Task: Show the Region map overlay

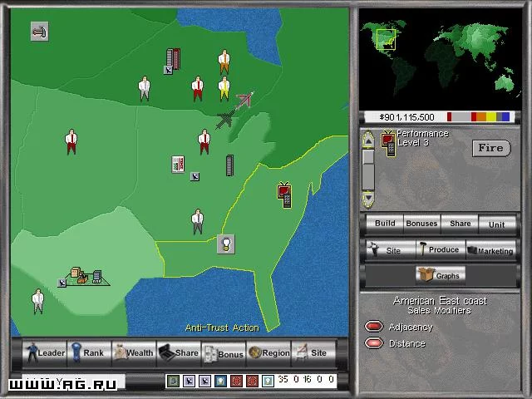Action: [x=268, y=353]
